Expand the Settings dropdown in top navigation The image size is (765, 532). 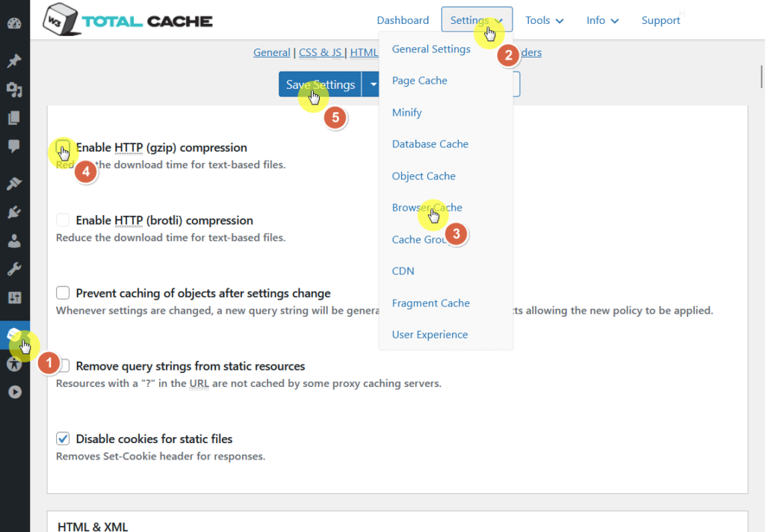(x=477, y=19)
